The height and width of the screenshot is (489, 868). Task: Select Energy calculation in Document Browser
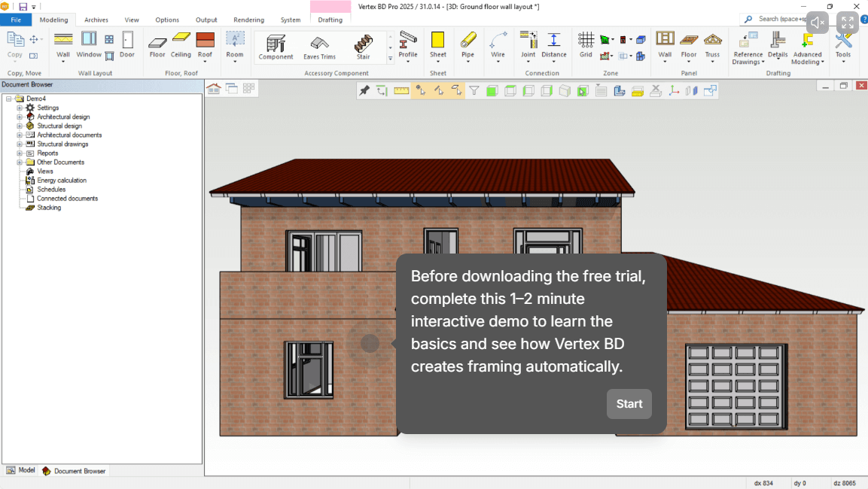[x=62, y=181]
